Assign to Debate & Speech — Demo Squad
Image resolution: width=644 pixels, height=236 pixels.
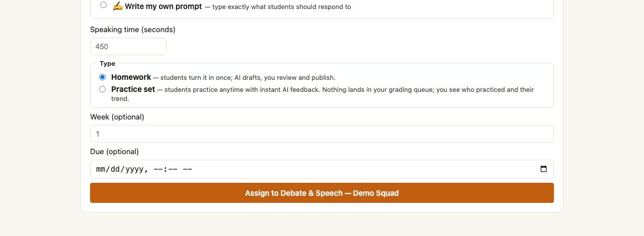coord(322,193)
